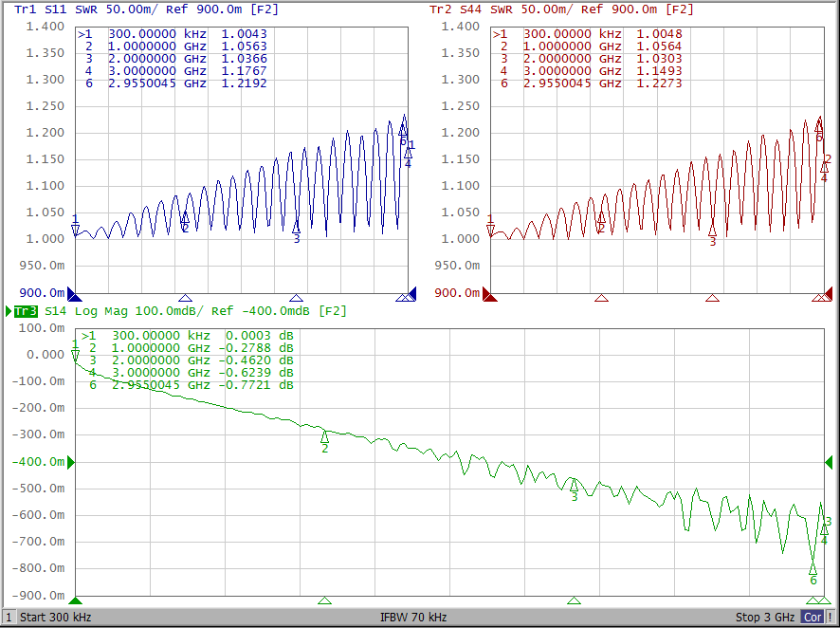Click the 1.0000000 GHz row in Tr3 marker table
The image size is (840, 628).
190,348
